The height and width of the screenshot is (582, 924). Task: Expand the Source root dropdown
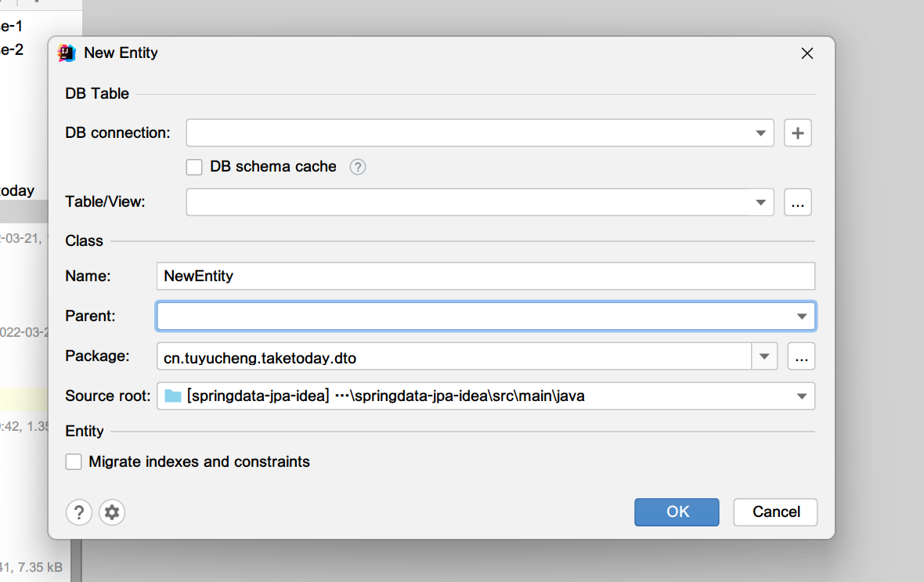[801, 396]
